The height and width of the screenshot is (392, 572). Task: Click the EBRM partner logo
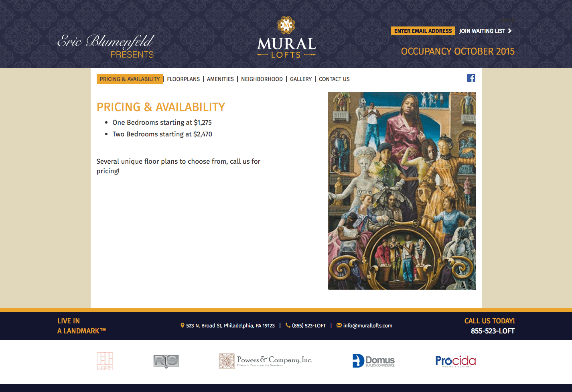(105, 361)
